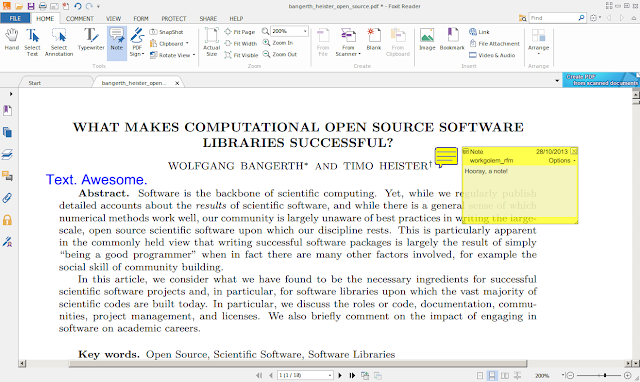Switch to the FORM ribbon tab
The height and width of the screenshot is (382, 640).
point(141,19)
